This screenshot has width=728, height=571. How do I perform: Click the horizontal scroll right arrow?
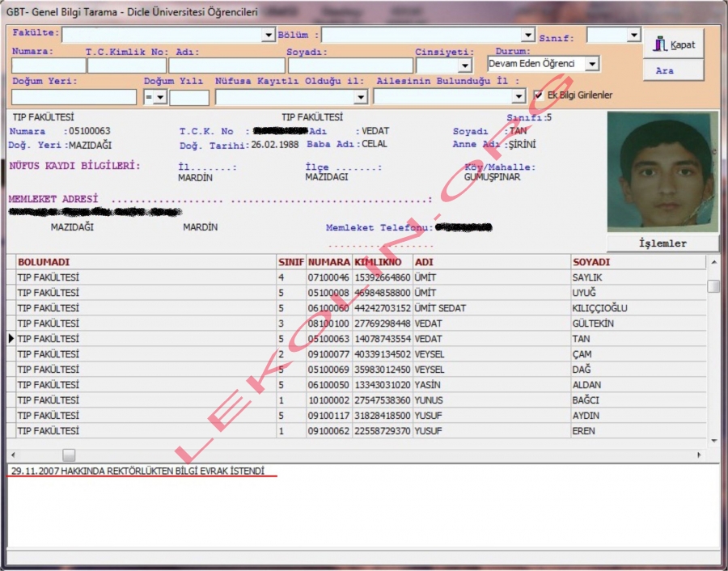pos(699,455)
